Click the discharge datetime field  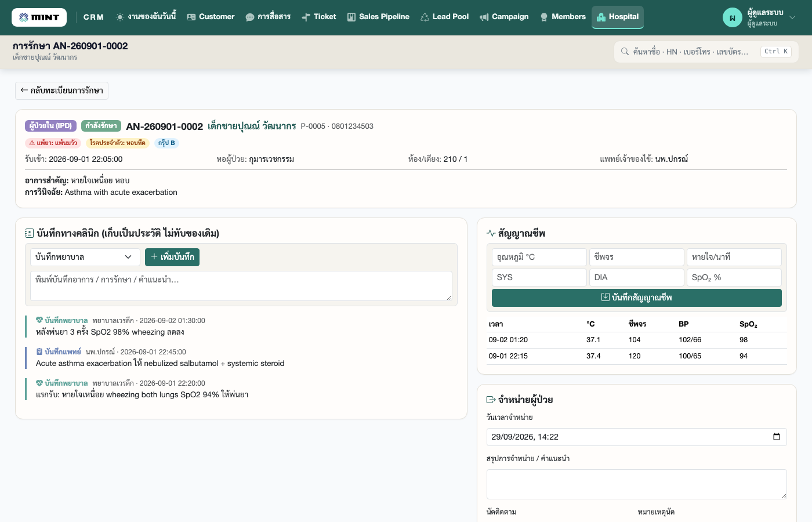coord(636,437)
